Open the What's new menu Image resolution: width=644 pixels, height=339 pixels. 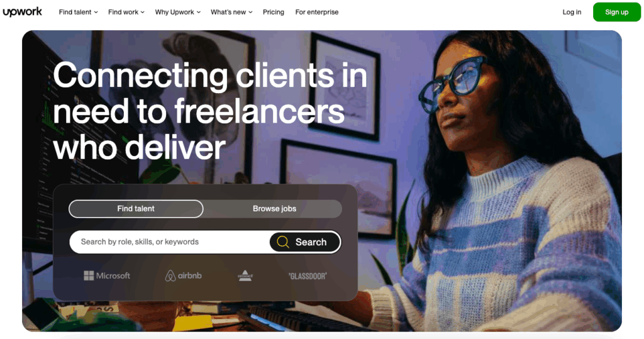tap(231, 13)
